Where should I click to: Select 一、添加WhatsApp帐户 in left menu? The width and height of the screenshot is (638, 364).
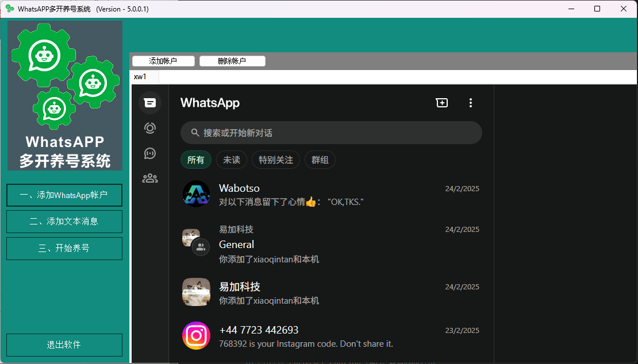[x=64, y=195]
